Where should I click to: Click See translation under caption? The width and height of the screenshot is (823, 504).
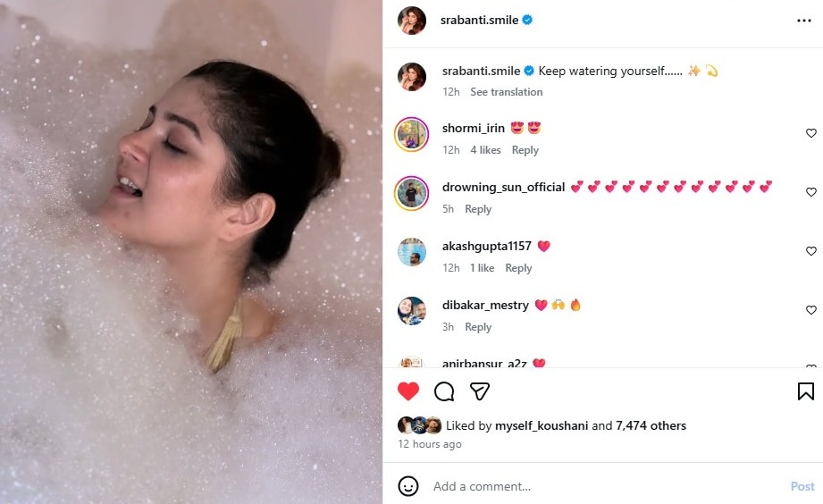506,92
